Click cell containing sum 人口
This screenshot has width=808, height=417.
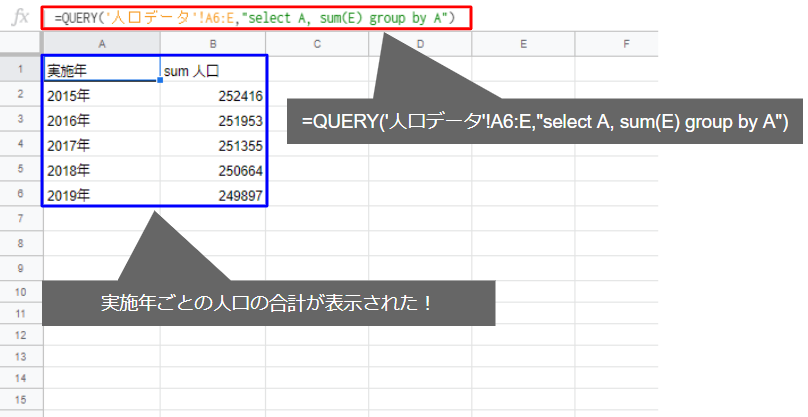point(213,69)
